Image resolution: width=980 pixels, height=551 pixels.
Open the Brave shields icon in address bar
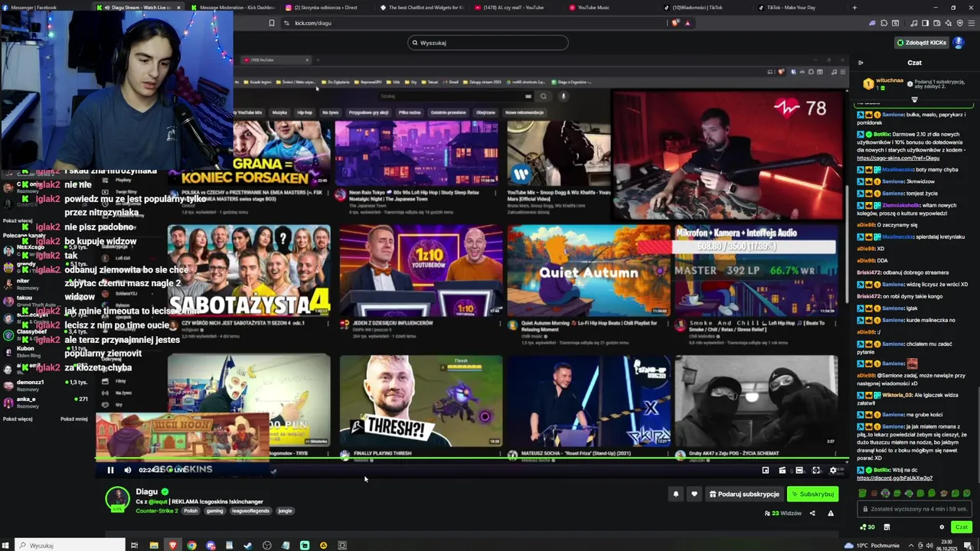(675, 23)
